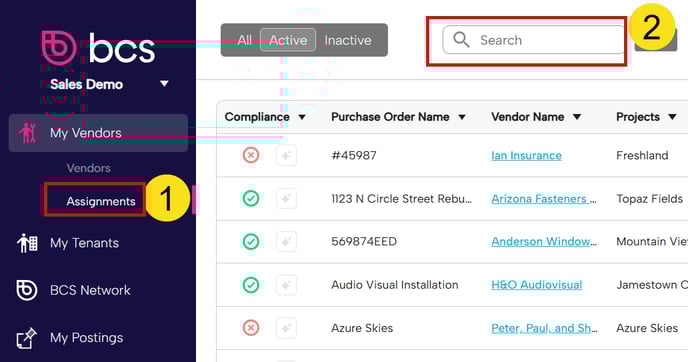This screenshot has width=688, height=362.
Task: Click the My Vendors workers icon
Action: (27, 133)
